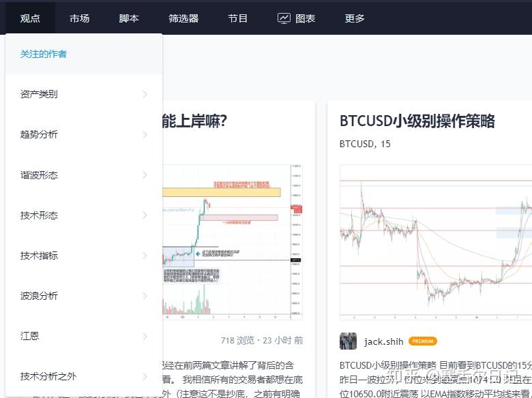Expand the chevron next to 谐波形态
532x398 pixels.
coord(145,175)
